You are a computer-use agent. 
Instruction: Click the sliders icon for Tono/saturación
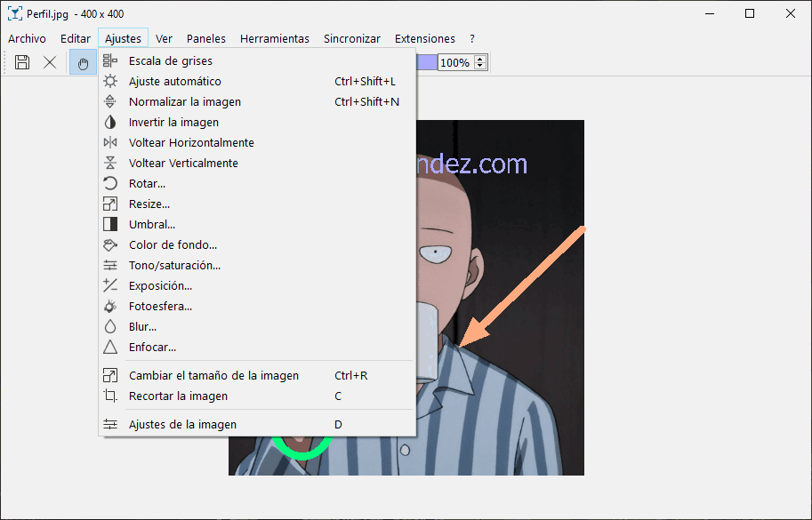[x=109, y=265]
